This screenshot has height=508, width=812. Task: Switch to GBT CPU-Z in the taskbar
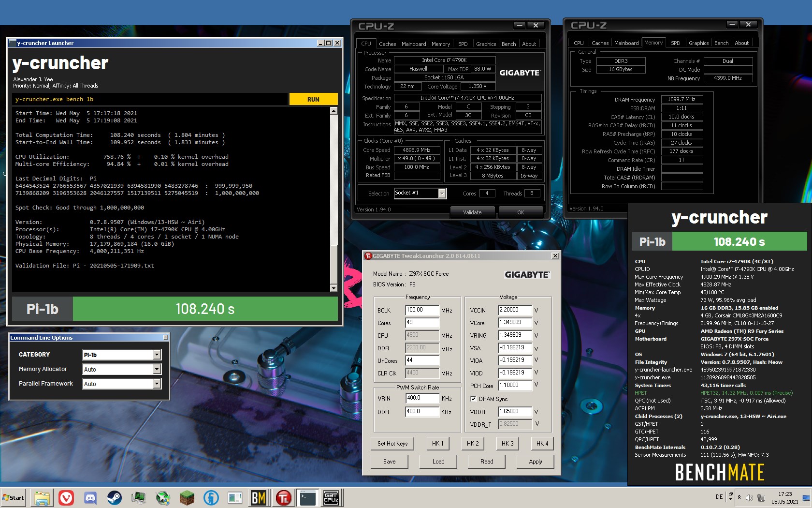(x=331, y=498)
